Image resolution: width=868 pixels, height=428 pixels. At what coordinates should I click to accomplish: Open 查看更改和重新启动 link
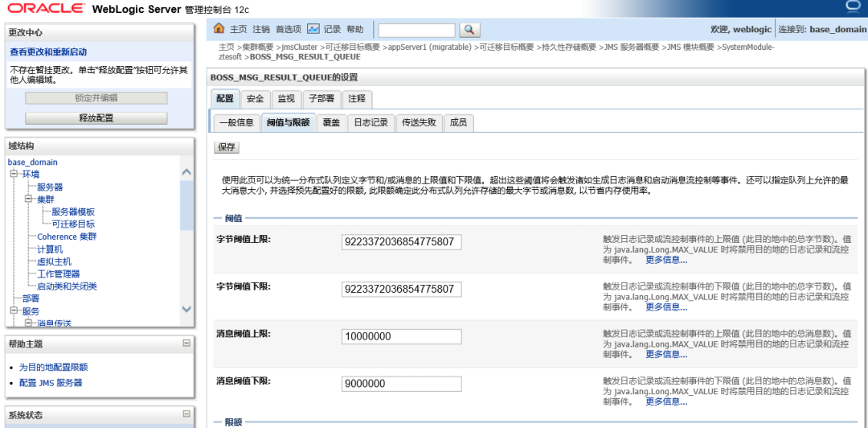[x=48, y=51]
